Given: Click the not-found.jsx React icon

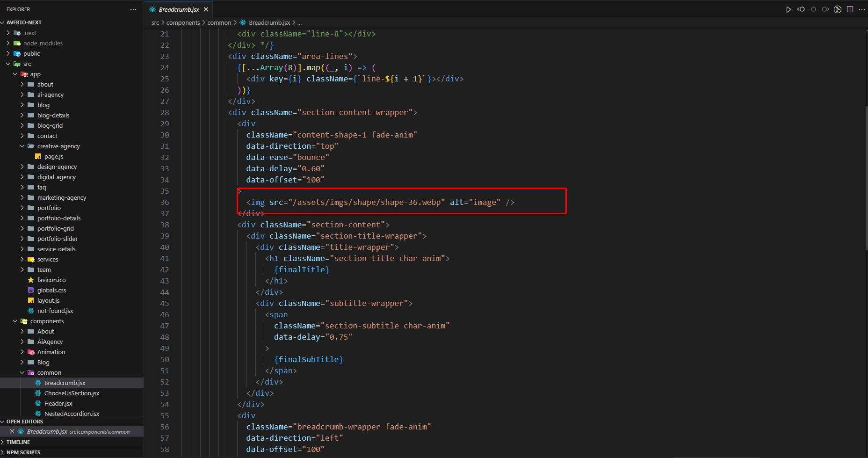Looking at the screenshot, I should (x=31, y=311).
